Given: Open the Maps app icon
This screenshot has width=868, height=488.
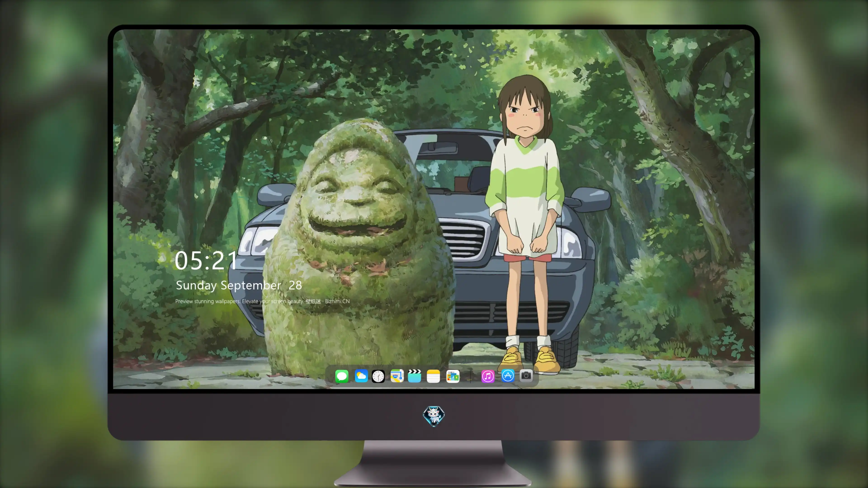Looking at the screenshot, I should (397, 376).
